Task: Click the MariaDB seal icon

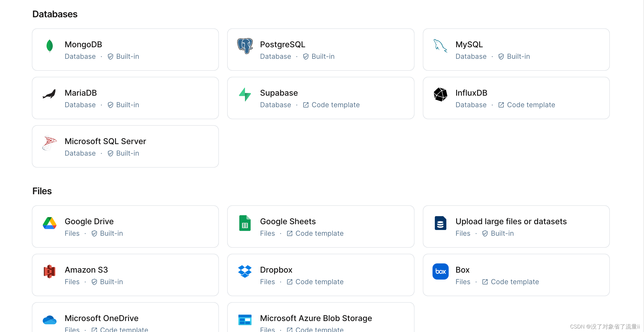Action: point(49,94)
